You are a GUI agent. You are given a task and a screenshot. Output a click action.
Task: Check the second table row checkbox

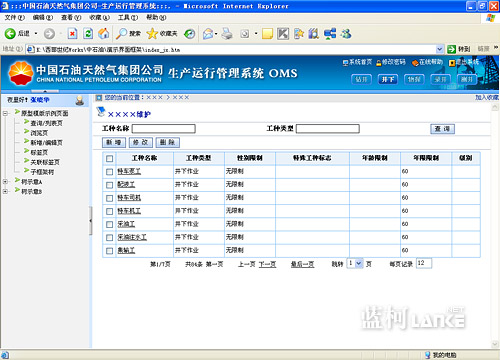point(109,185)
